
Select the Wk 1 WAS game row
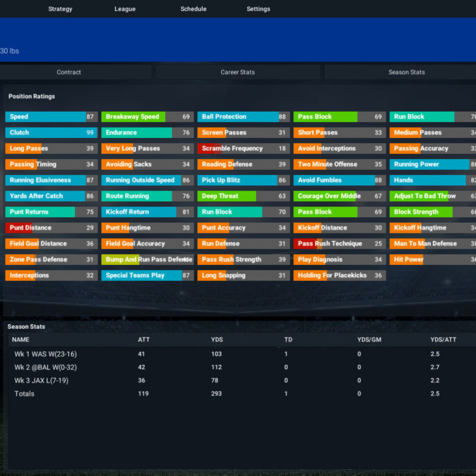coord(242,354)
